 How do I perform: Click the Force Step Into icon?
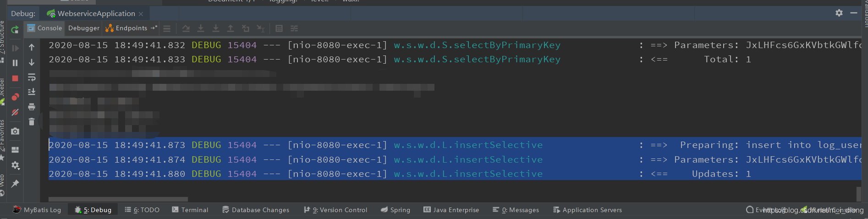(215, 28)
